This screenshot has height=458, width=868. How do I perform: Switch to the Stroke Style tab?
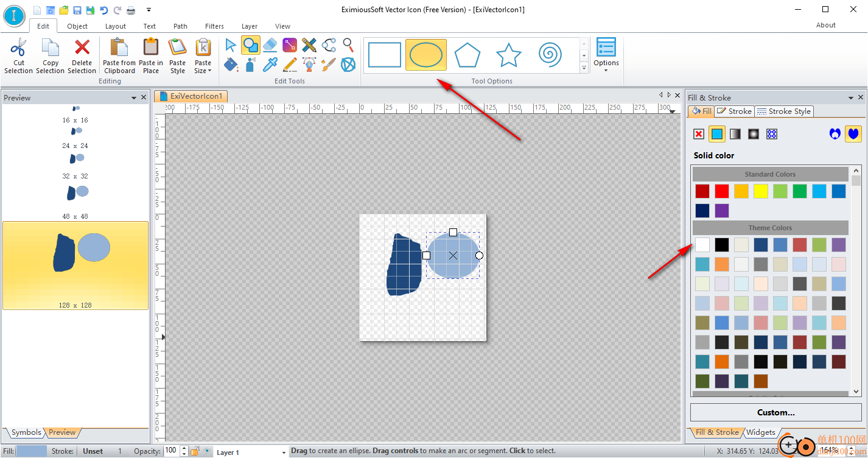click(784, 111)
